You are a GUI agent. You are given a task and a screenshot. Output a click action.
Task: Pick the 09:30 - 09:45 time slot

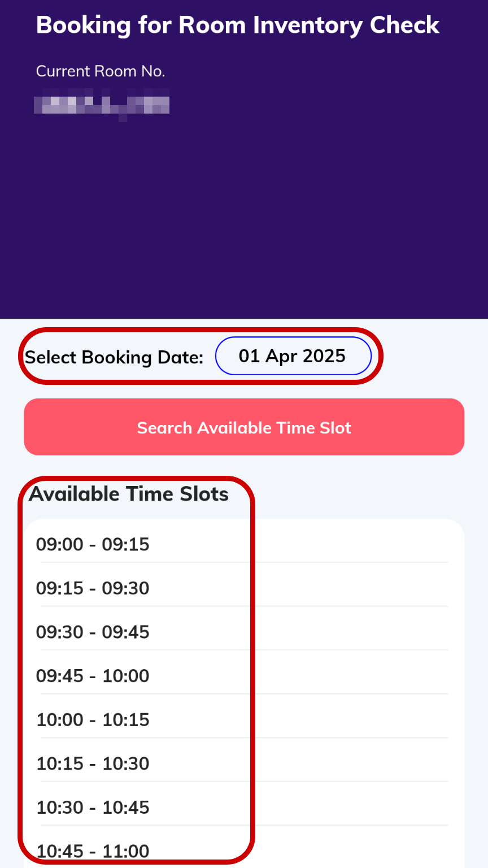[93, 632]
